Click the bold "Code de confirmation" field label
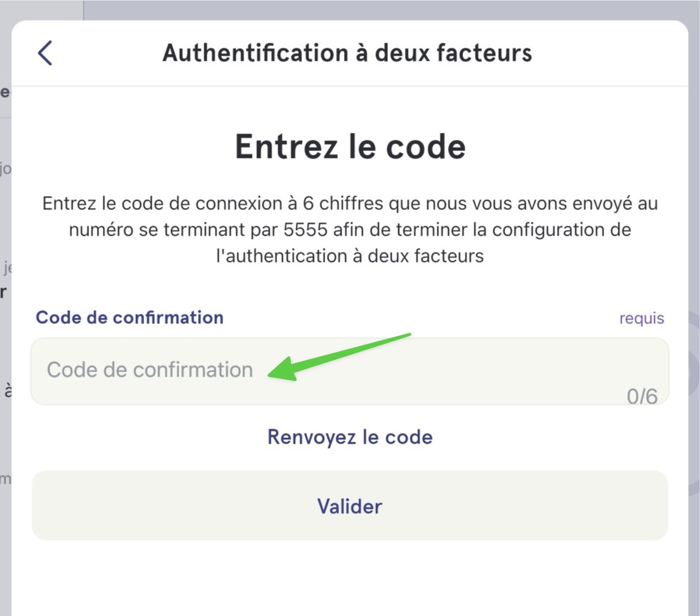Viewport: 700px width, 616px height. (130, 318)
